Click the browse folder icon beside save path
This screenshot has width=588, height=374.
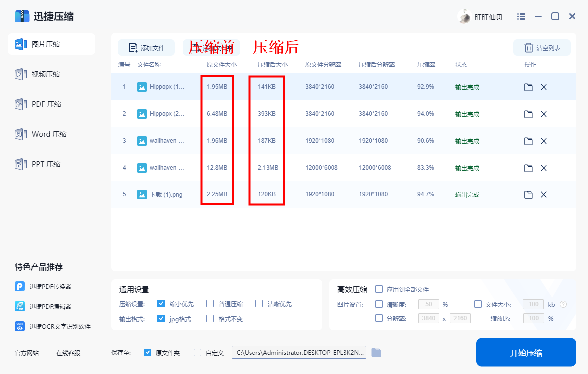point(376,352)
